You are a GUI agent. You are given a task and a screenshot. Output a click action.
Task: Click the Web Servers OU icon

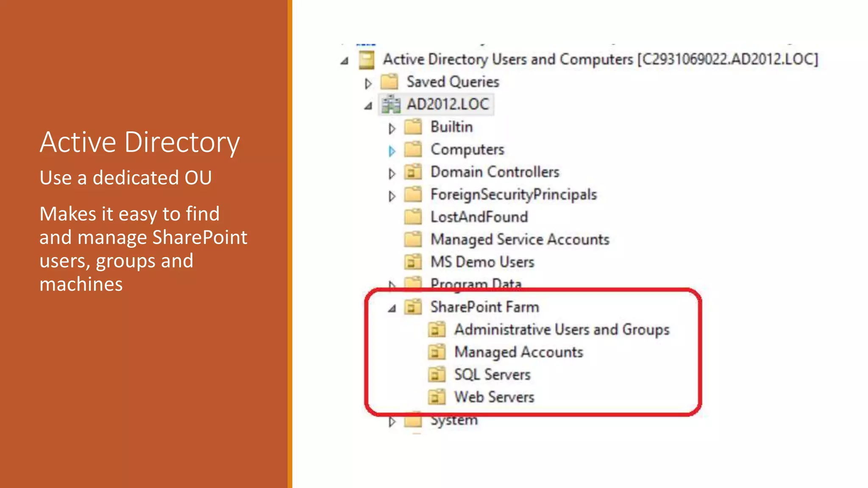click(437, 397)
